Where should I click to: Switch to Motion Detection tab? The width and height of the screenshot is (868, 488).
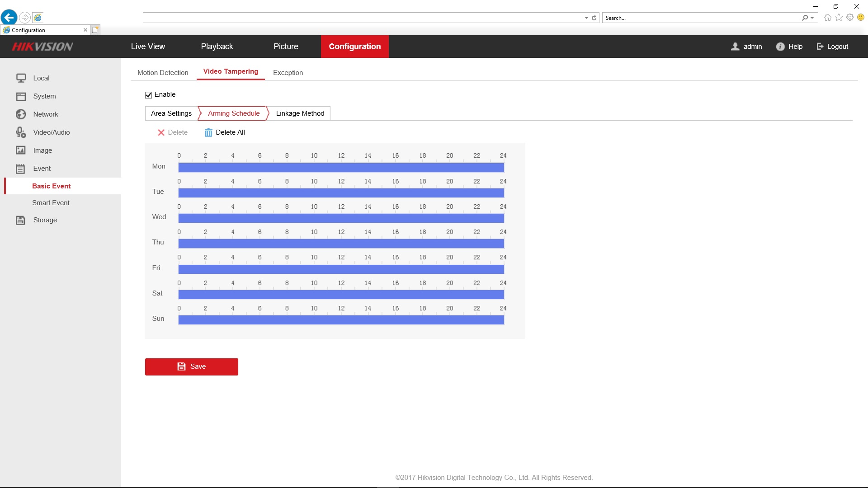point(163,73)
